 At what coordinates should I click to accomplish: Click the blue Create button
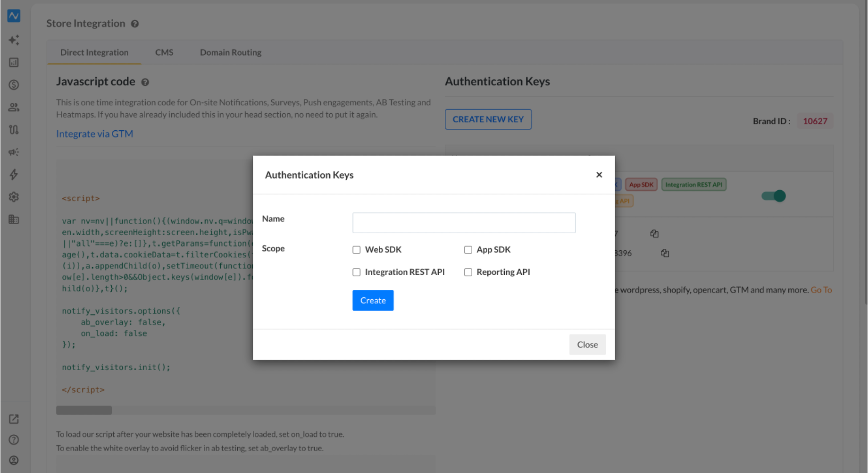point(373,300)
